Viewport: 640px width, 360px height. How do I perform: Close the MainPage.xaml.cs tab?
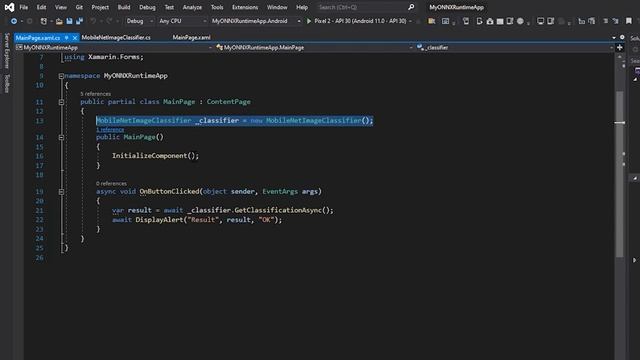tap(75, 38)
